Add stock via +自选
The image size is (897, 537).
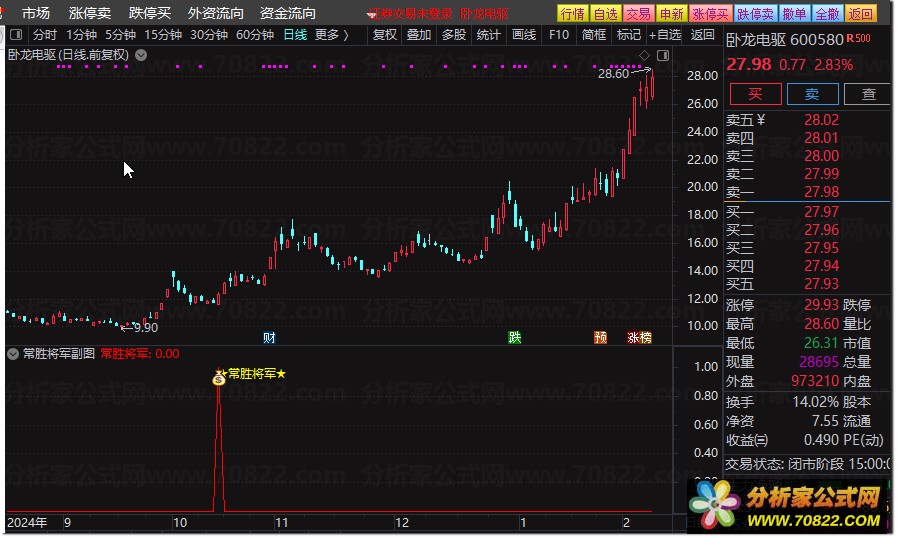click(x=665, y=35)
